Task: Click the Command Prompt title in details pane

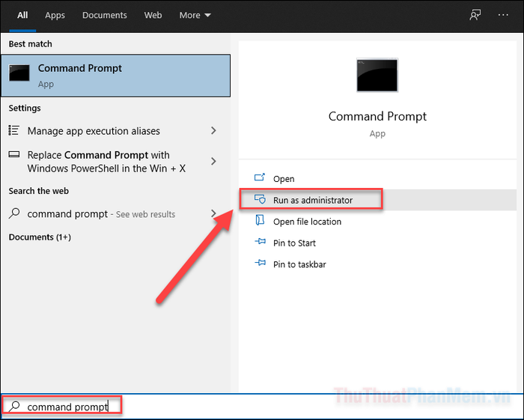Action: [377, 116]
